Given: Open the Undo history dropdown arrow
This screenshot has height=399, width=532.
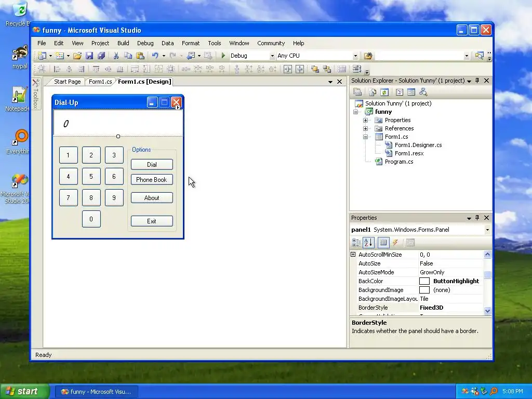Looking at the screenshot, I should pyautogui.click(x=164, y=56).
